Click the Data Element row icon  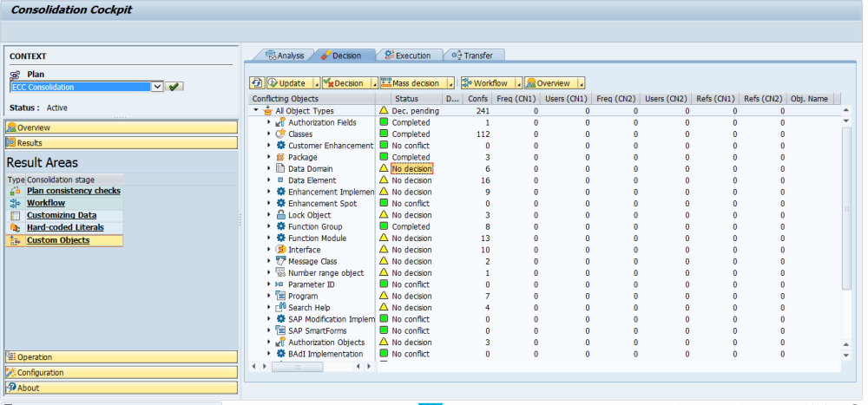pyautogui.click(x=280, y=180)
